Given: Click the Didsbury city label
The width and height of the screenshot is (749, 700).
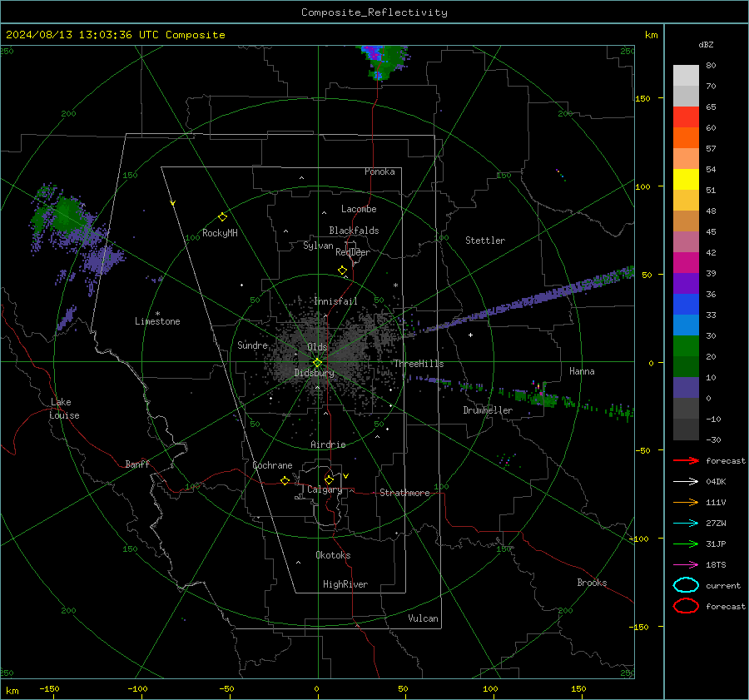Looking at the screenshot, I should click(x=314, y=373).
